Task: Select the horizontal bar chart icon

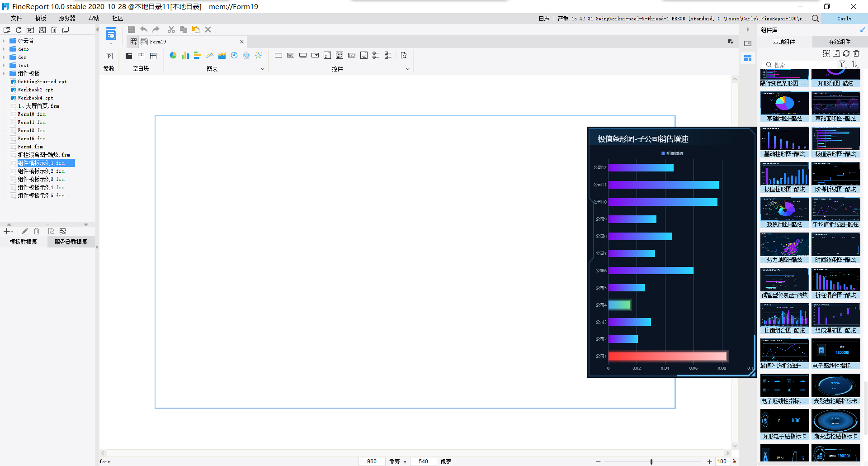Action: point(198,55)
